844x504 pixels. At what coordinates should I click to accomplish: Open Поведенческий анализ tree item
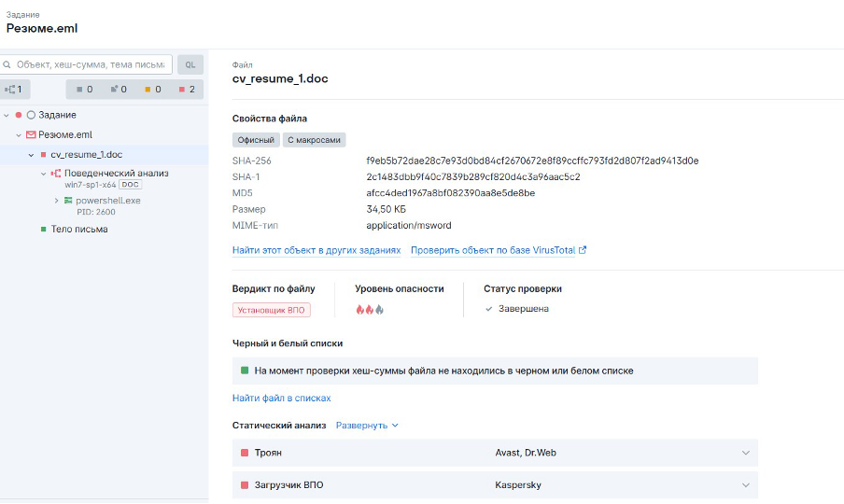117,174
